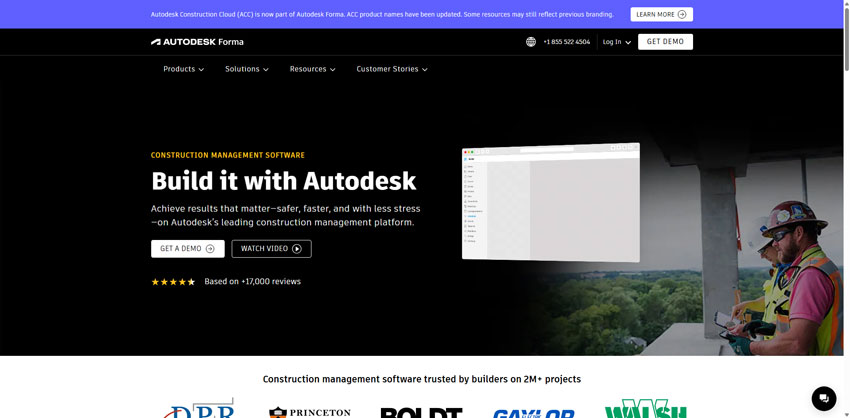Expand the Products menu
The height and width of the screenshot is (418, 850).
coord(184,69)
